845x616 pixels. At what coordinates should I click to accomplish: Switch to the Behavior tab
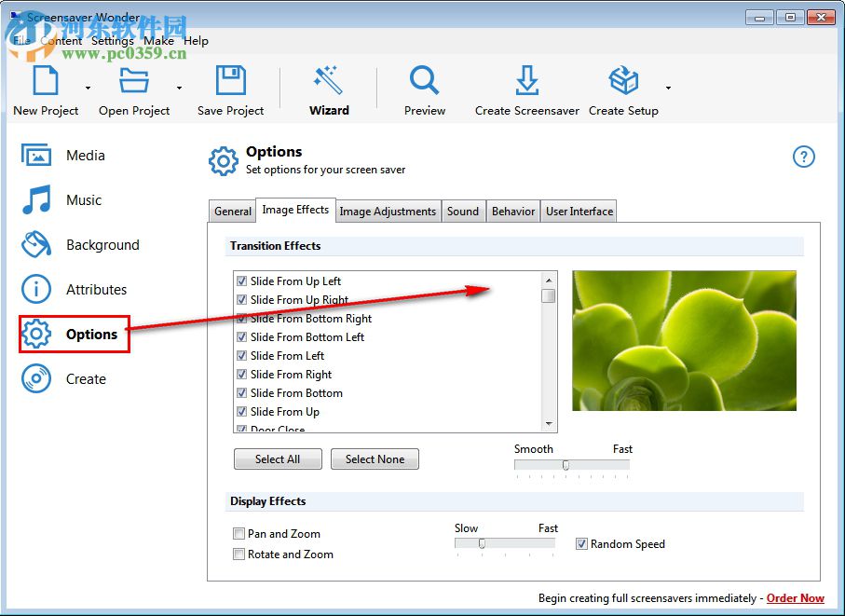coord(513,212)
